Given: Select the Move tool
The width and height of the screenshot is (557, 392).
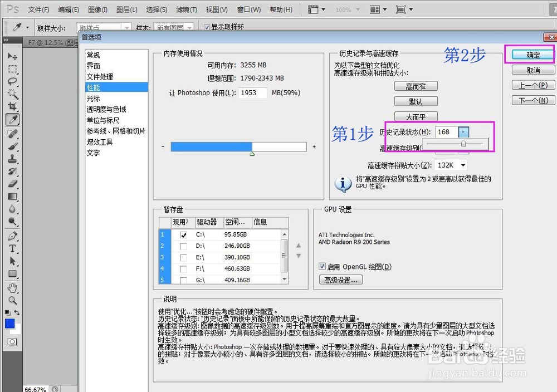Looking at the screenshot, I should point(12,56).
